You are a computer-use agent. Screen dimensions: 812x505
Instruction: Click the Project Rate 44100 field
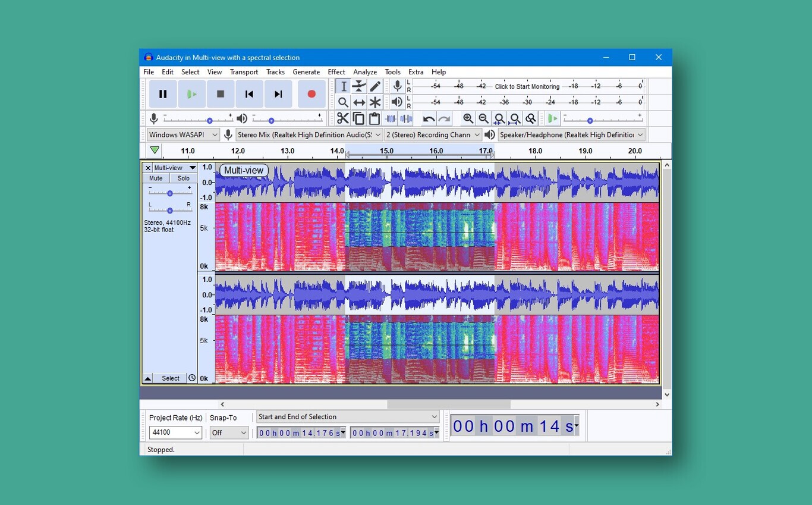click(x=170, y=433)
